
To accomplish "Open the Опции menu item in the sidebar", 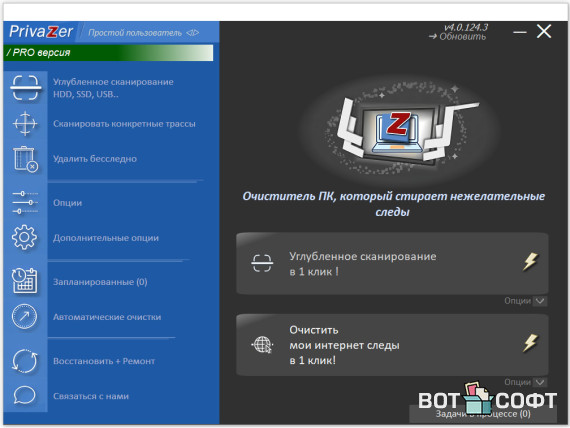I will 68,203.
